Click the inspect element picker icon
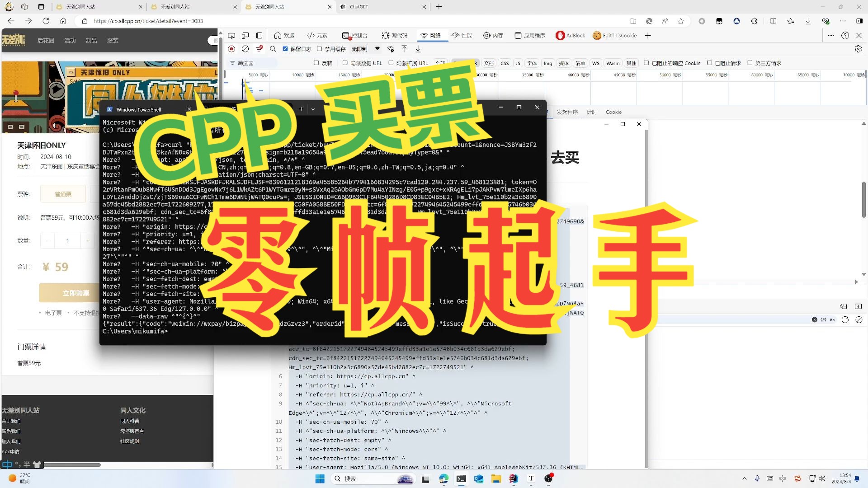This screenshot has width=868, height=488. [x=231, y=35]
